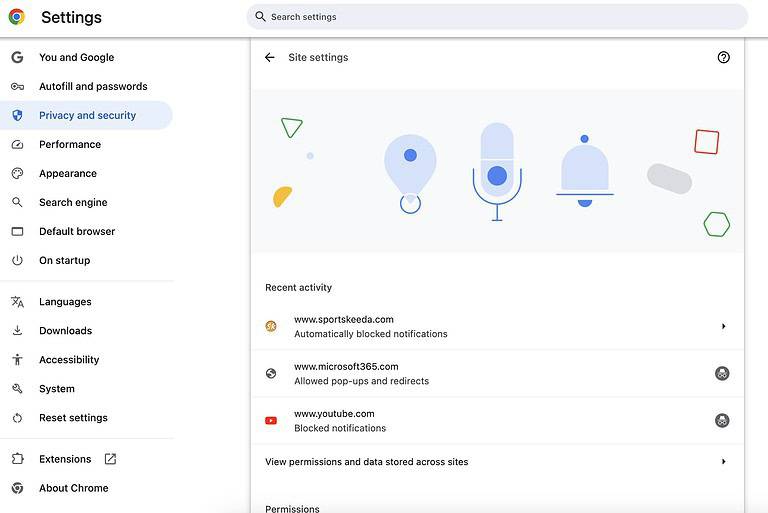Click the incognito icon for www.youtube.com
Screen dimensions: 768x513
click(722, 421)
